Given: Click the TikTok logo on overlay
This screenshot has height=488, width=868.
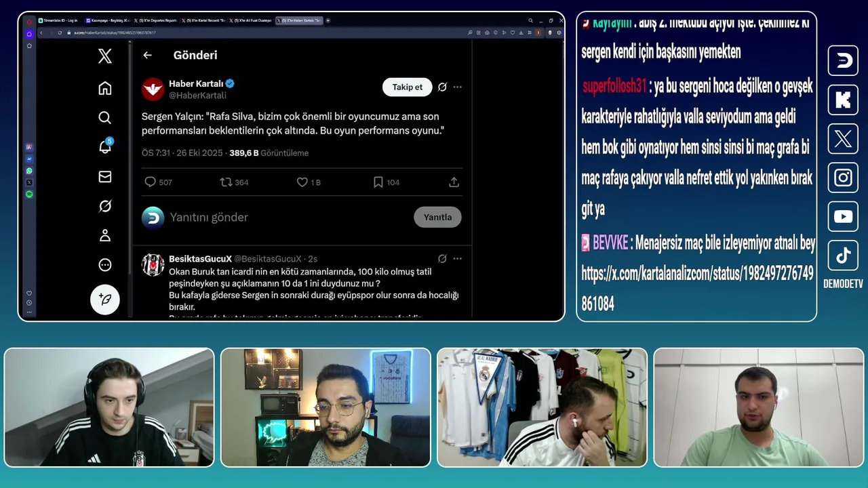Looking at the screenshot, I should coord(843,256).
